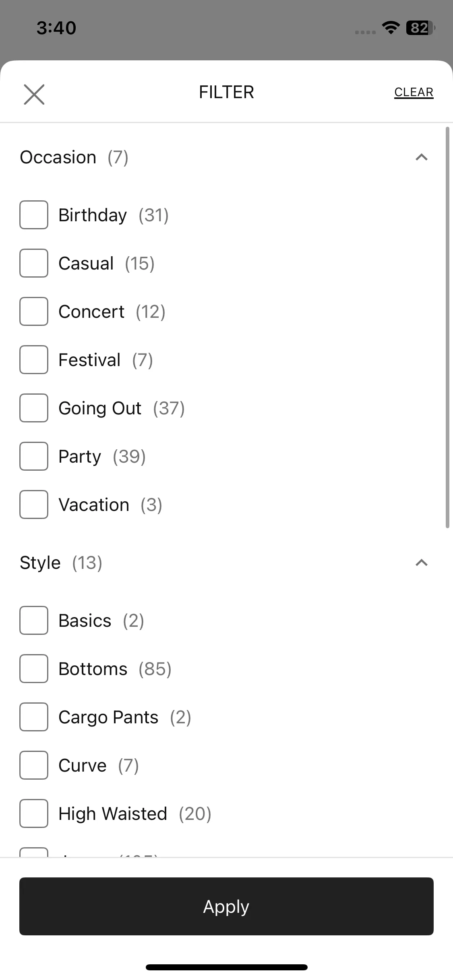Tick the Going Out checkbox
Viewport: 453px width, 980px height.
coord(34,408)
